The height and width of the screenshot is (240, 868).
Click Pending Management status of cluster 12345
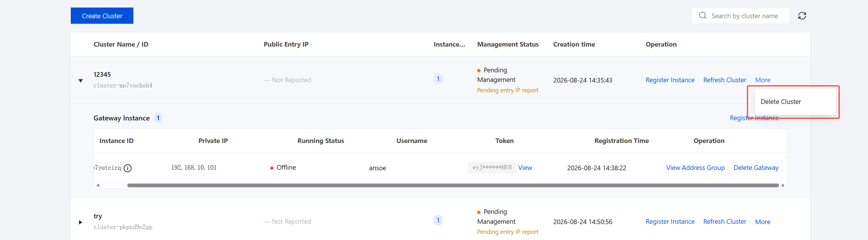(496, 75)
